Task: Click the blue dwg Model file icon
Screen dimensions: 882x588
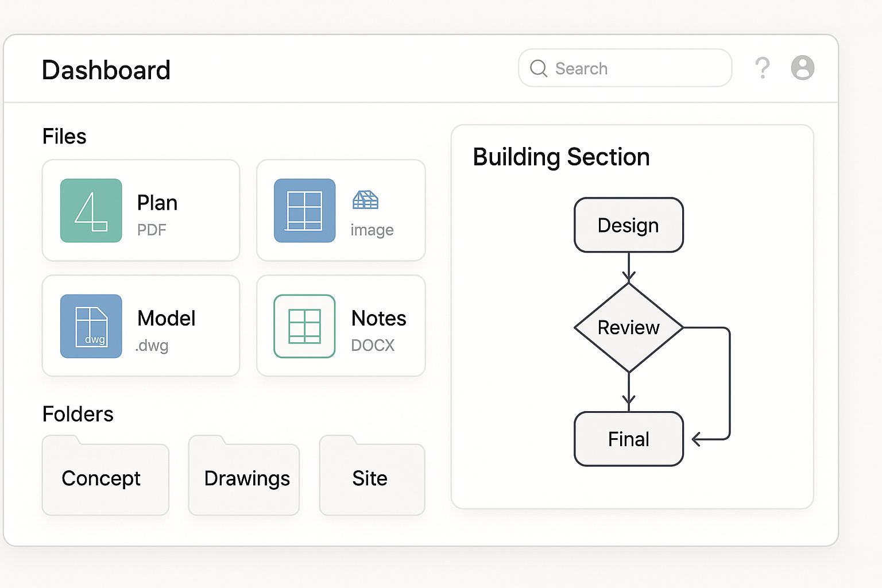Action: [91, 326]
